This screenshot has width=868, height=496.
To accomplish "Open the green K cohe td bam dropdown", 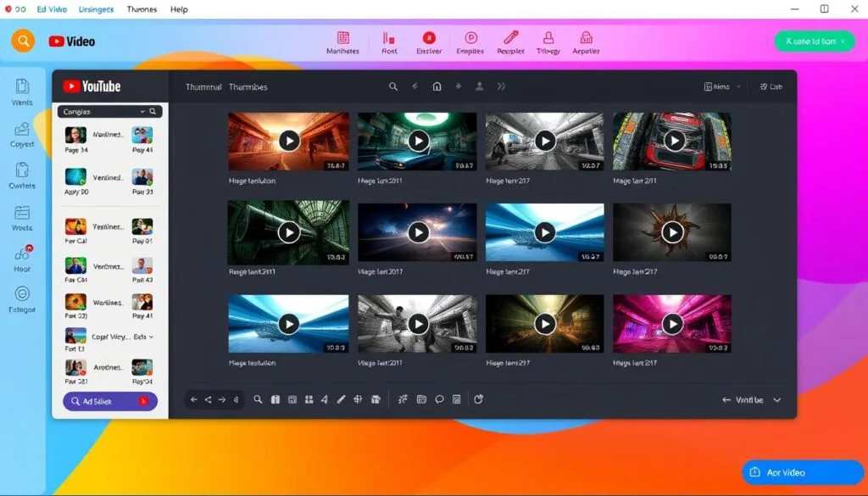I will pos(815,41).
